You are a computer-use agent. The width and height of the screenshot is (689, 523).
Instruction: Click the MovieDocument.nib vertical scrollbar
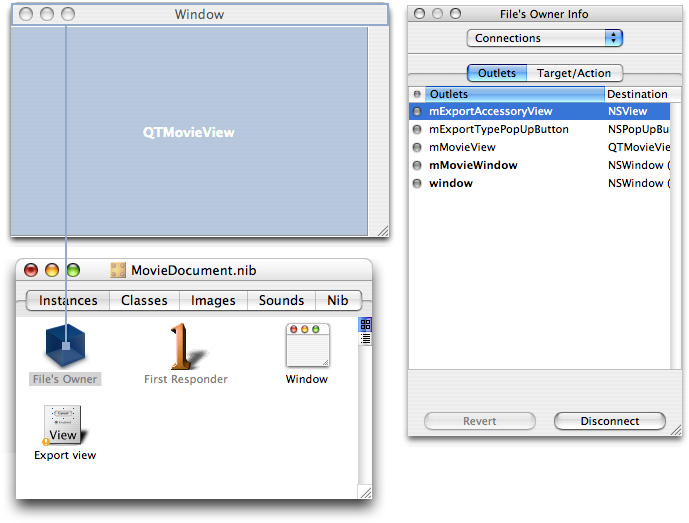click(365, 415)
